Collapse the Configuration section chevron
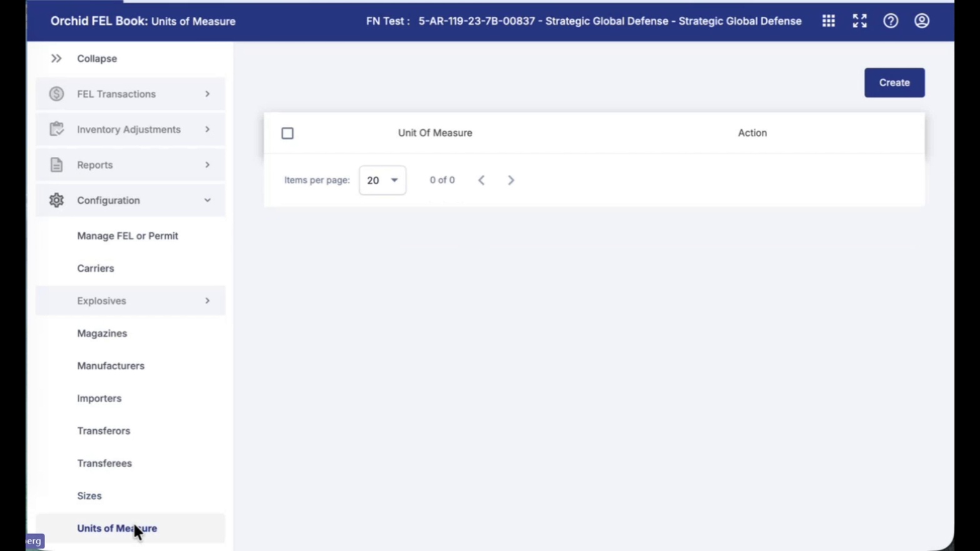 coord(207,201)
